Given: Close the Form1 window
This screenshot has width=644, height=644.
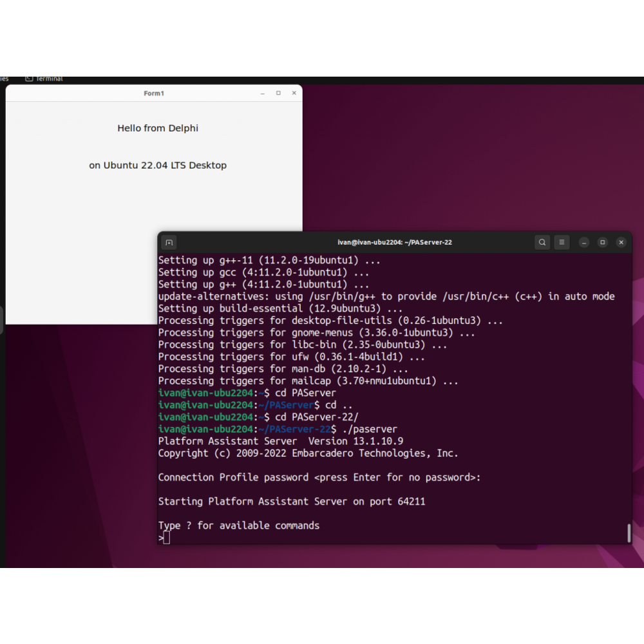Looking at the screenshot, I should [294, 93].
